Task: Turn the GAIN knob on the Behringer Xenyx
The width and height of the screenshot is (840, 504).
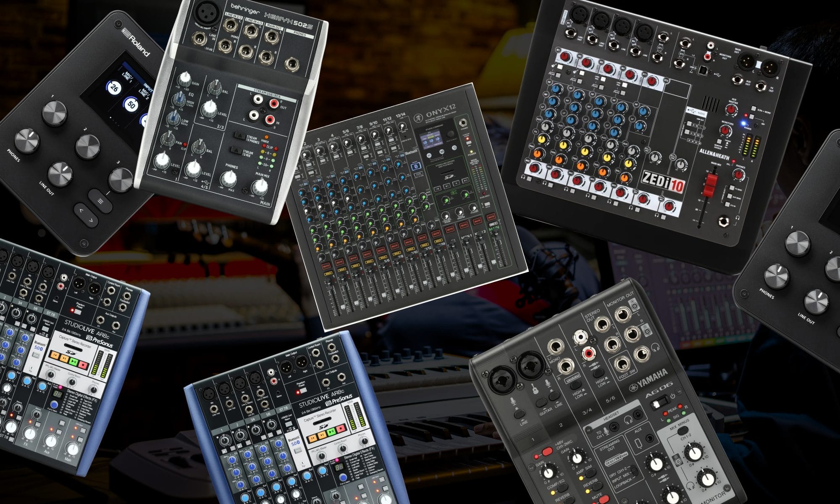Action: (x=184, y=79)
